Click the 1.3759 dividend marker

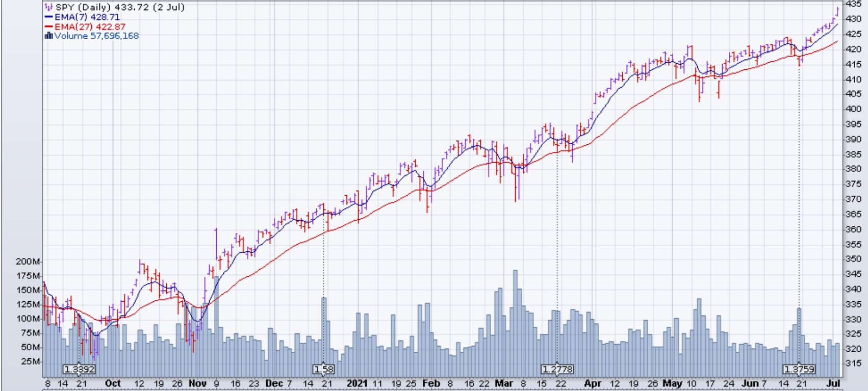click(x=799, y=369)
